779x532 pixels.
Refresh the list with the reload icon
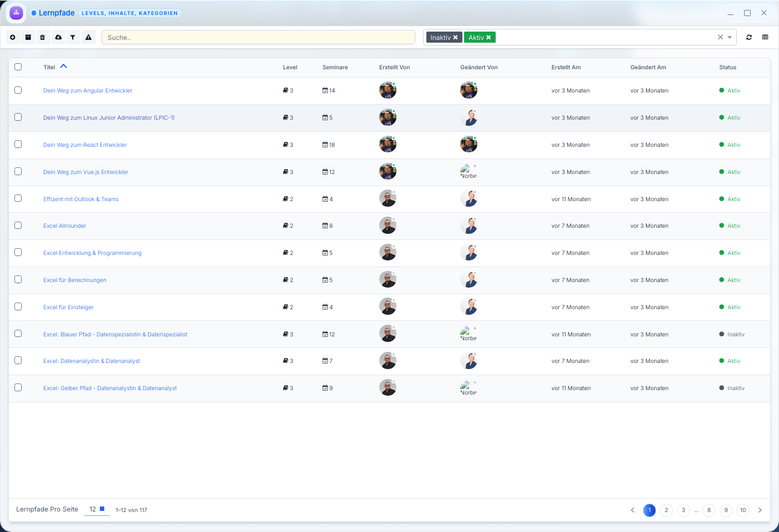pos(749,37)
